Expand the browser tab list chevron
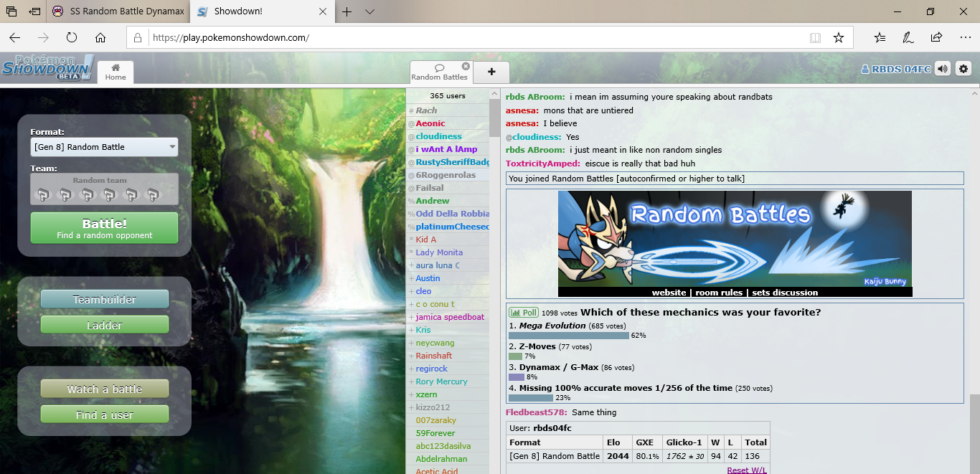The width and height of the screenshot is (980, 474). pos(369,11)
